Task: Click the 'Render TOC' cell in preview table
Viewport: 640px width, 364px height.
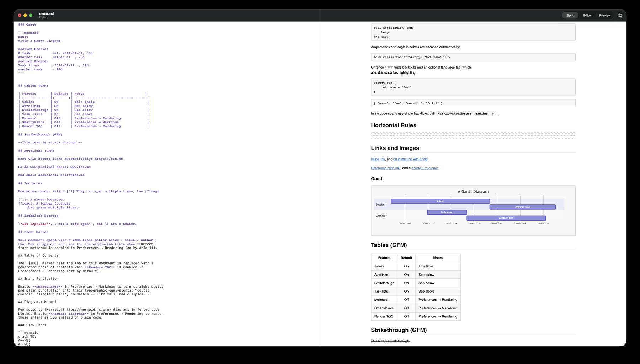Action: coord(384,316)
